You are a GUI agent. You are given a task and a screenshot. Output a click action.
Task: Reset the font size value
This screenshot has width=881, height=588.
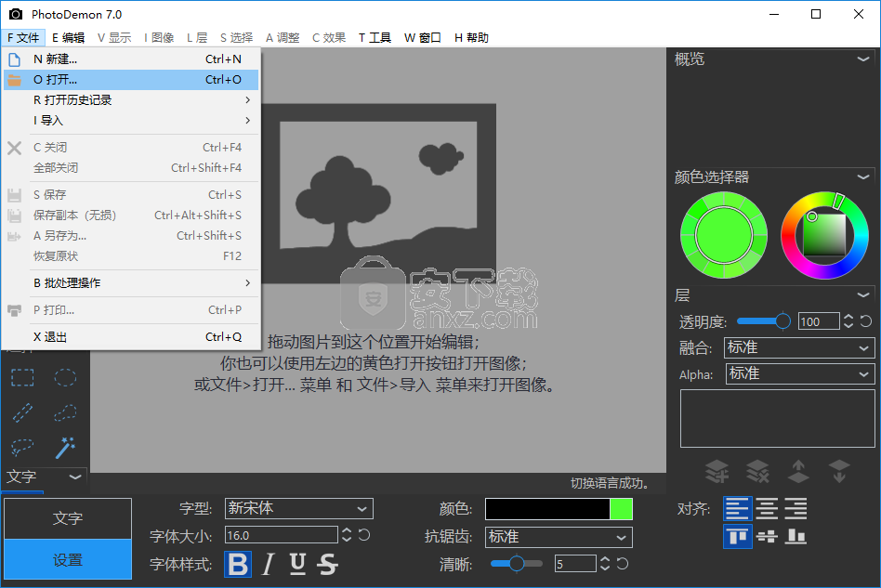click(364, 535)
